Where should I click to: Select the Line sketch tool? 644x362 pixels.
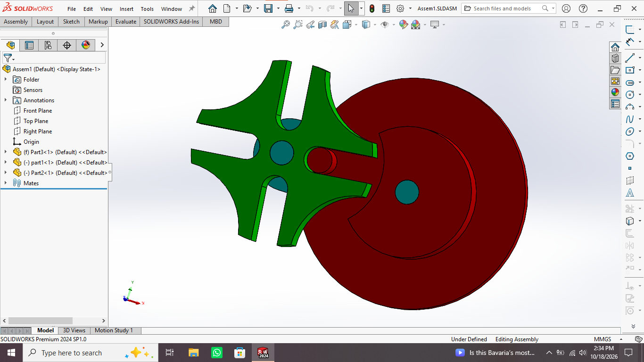630,58
